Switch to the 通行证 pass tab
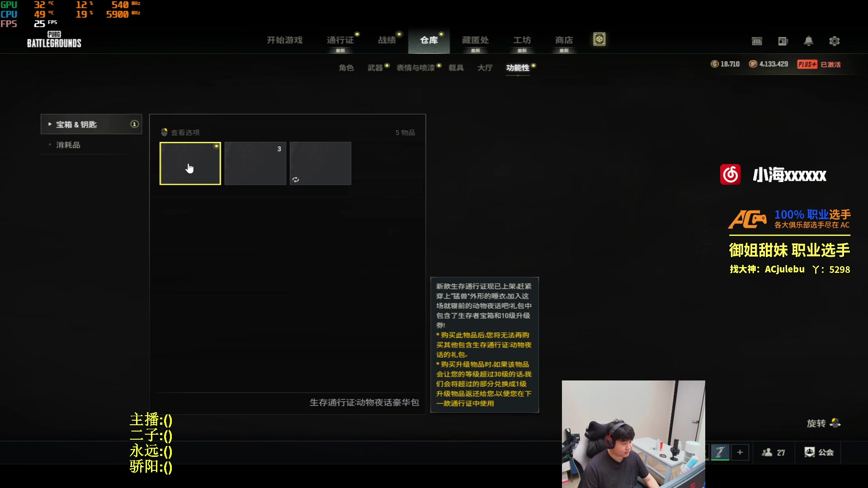This screenshot has height=488, width=868. coord(340,40)
